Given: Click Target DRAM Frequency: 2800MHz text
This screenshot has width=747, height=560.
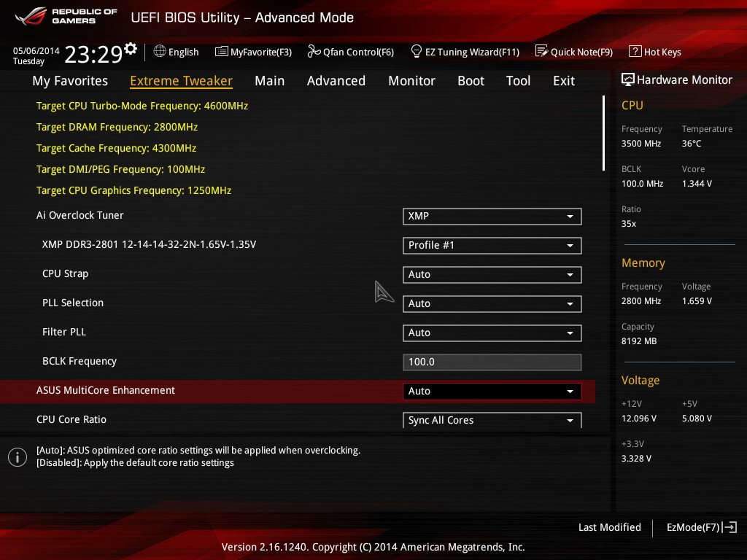Looking at the screenshot, I should 117,127.
